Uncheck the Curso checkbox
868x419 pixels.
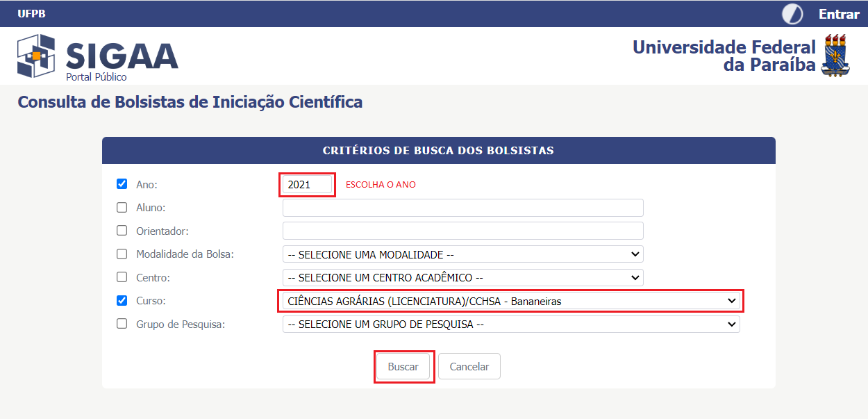pyautogui.click(x=122, y=301)
